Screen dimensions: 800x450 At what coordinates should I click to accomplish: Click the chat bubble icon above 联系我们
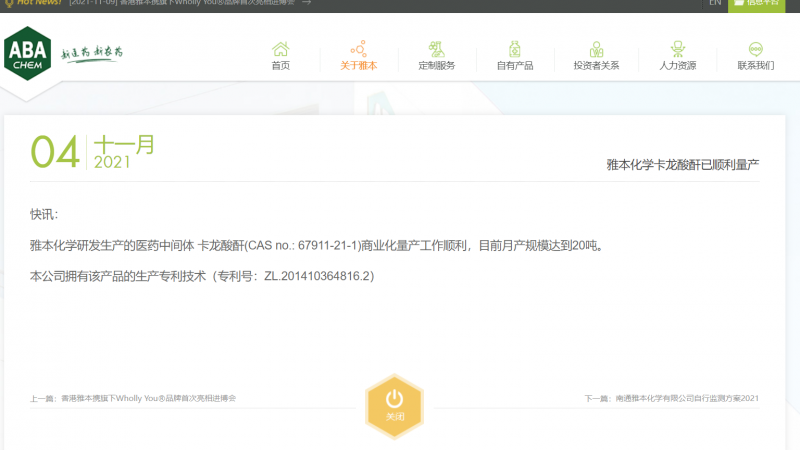point(756,49)
